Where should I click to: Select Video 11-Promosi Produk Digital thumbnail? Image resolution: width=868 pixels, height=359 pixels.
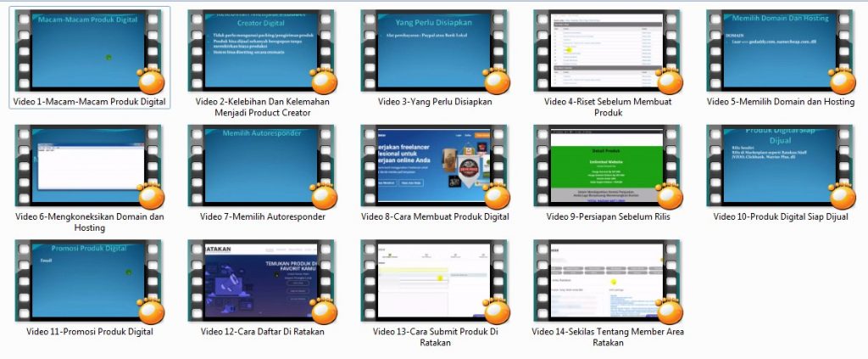(89, 281)
